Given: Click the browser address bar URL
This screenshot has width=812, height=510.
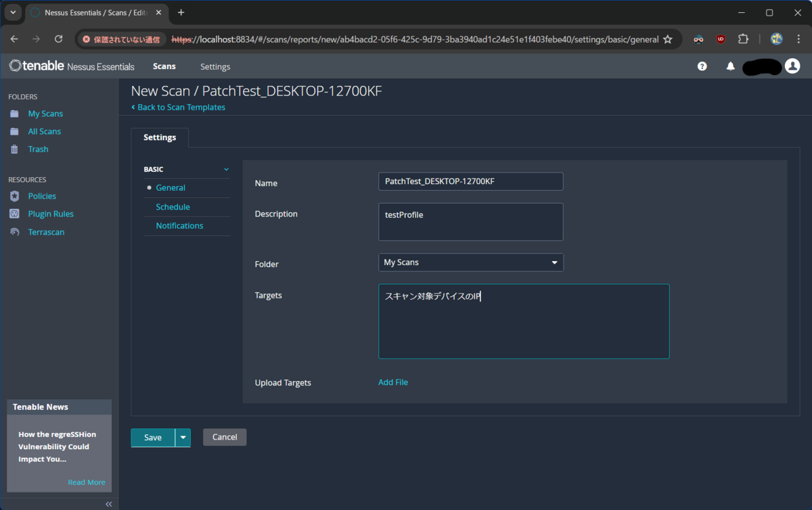Looking at the screenshot, I should (415, 39).
